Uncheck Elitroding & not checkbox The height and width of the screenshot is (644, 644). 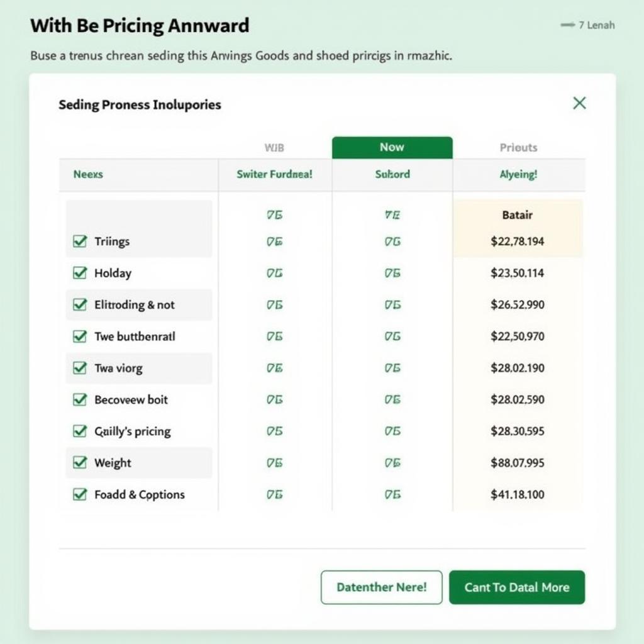(80, 304)
